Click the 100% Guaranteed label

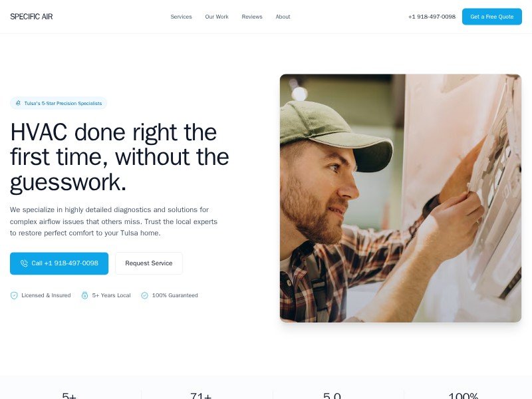point(175,295)
